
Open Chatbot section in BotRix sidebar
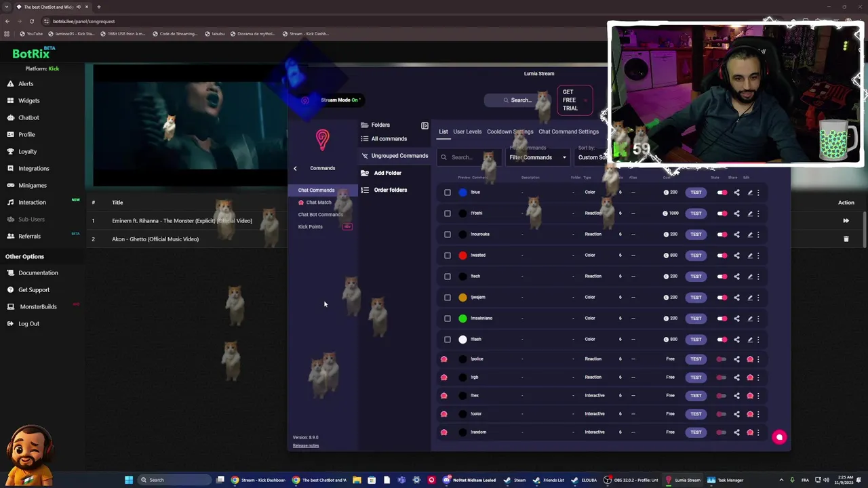[x=28, y=117]
